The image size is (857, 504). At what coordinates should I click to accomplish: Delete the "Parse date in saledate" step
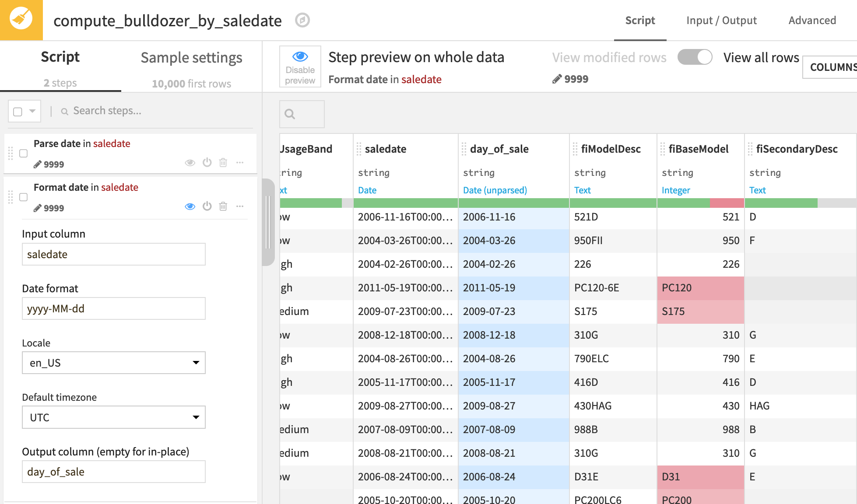[223, 162]
